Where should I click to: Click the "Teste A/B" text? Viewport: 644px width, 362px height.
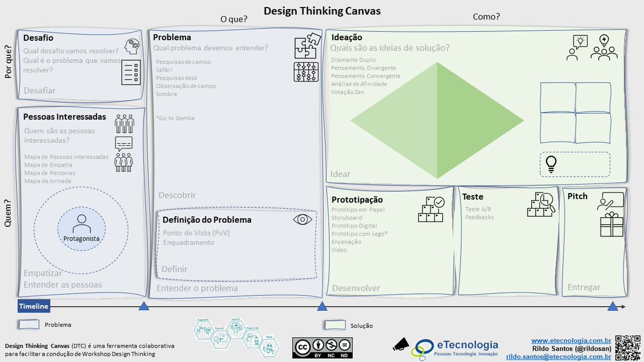pyautogui.click(x=478, y=209)
